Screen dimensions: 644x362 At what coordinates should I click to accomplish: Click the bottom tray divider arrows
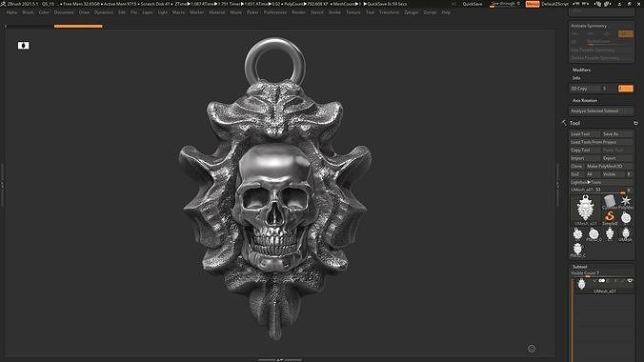280,360
